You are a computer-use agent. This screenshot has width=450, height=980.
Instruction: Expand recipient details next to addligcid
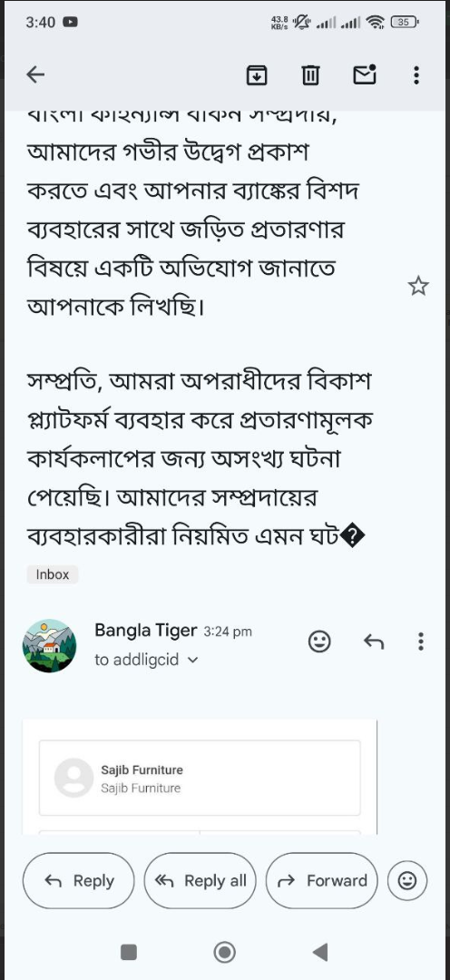[x=192, y=660]
